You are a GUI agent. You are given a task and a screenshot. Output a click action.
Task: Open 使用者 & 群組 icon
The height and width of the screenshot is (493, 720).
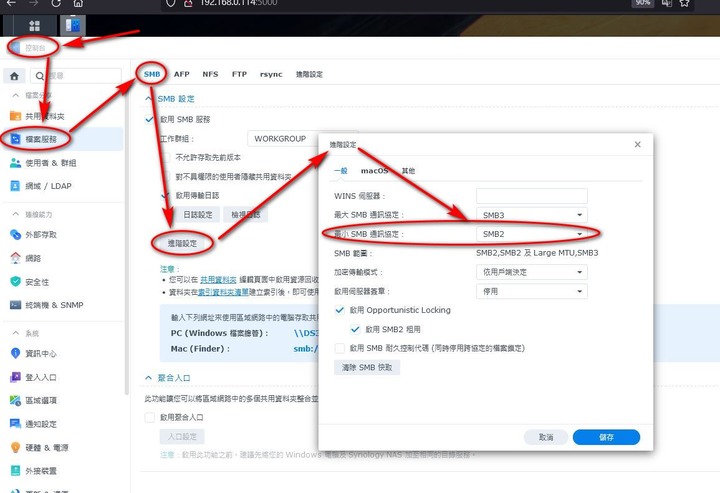[15, 162]
